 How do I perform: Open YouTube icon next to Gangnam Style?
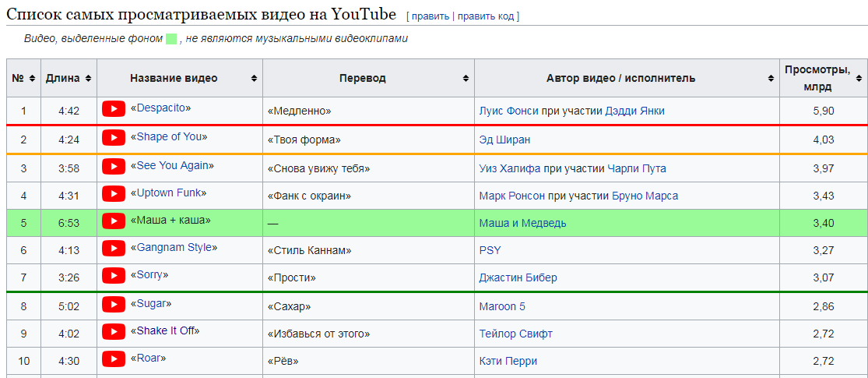(x=114, y=249)
